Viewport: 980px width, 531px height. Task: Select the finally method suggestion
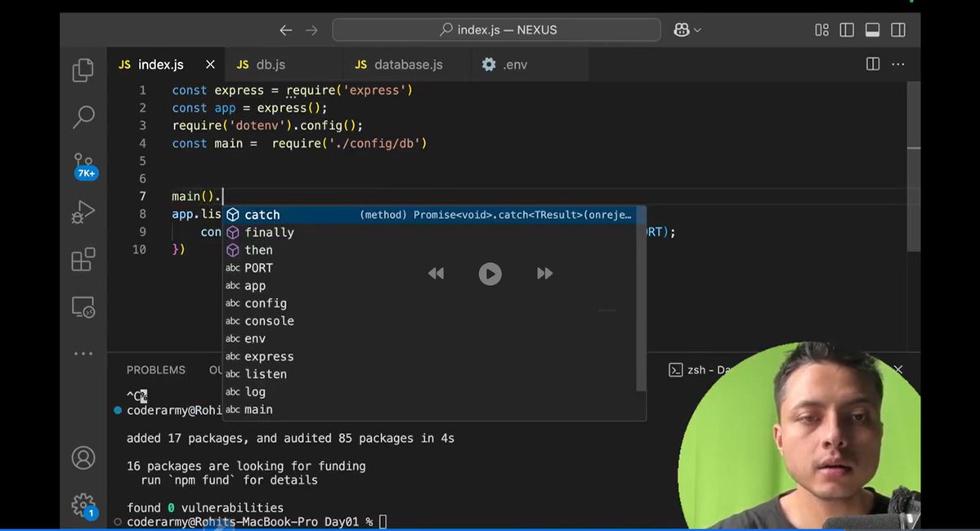(x=429, y=232)
